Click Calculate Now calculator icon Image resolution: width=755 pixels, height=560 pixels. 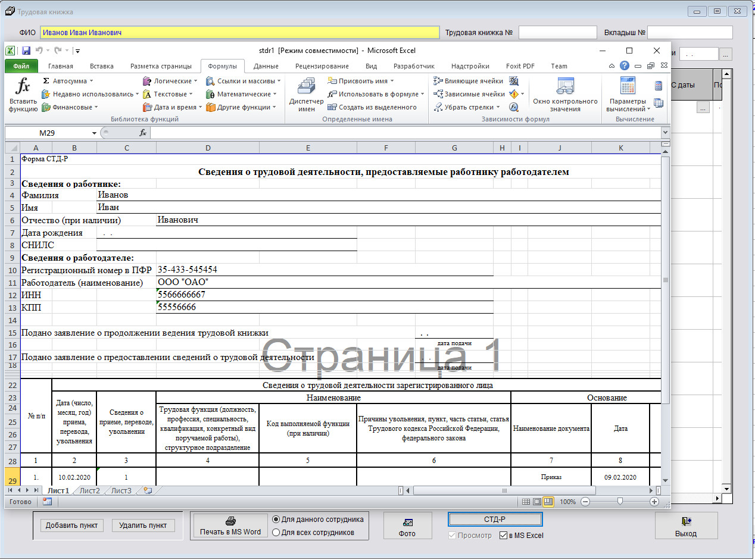coord(659,86)
